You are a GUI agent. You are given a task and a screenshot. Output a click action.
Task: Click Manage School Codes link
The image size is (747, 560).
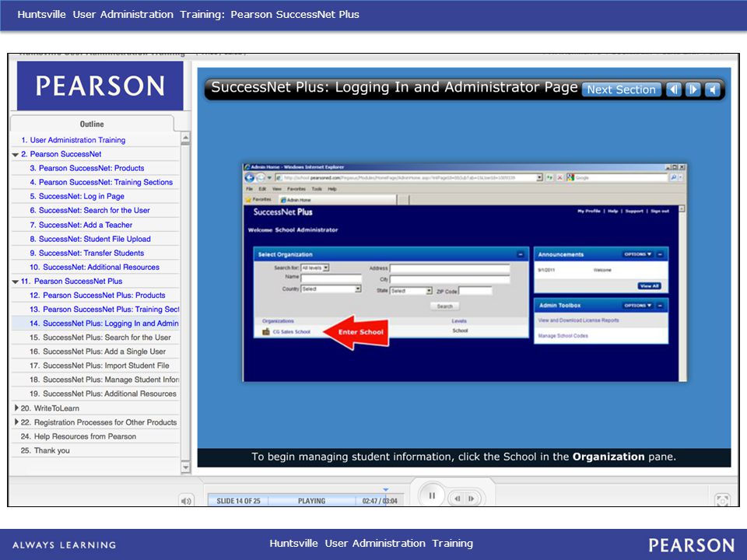[x=563, y=336]
